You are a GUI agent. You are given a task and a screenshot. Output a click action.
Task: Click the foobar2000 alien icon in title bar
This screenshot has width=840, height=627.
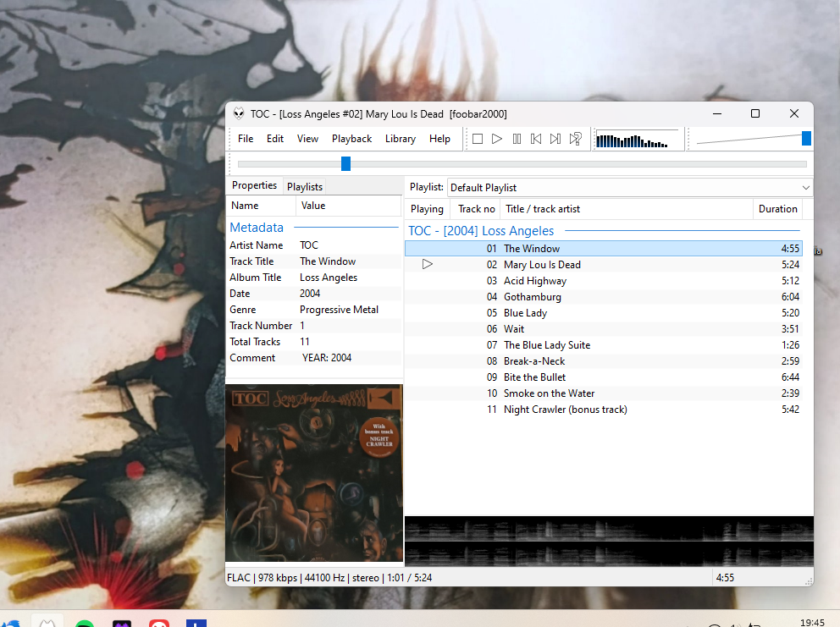pyautogui.click(x=239, y=113)
